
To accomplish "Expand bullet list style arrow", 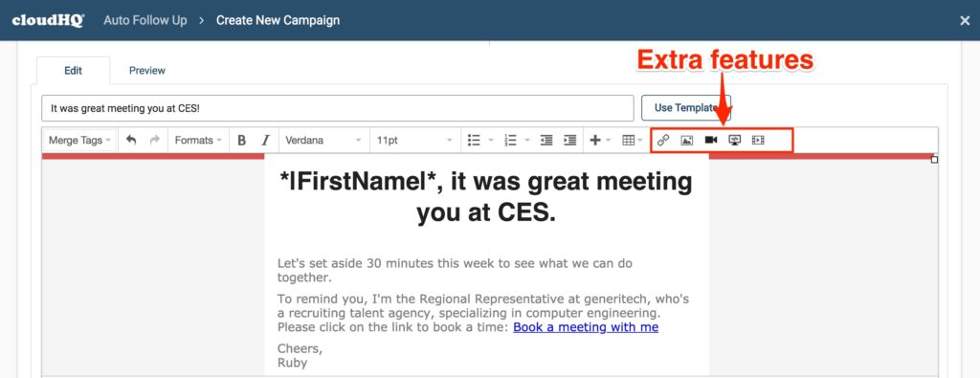I will 491,141.
